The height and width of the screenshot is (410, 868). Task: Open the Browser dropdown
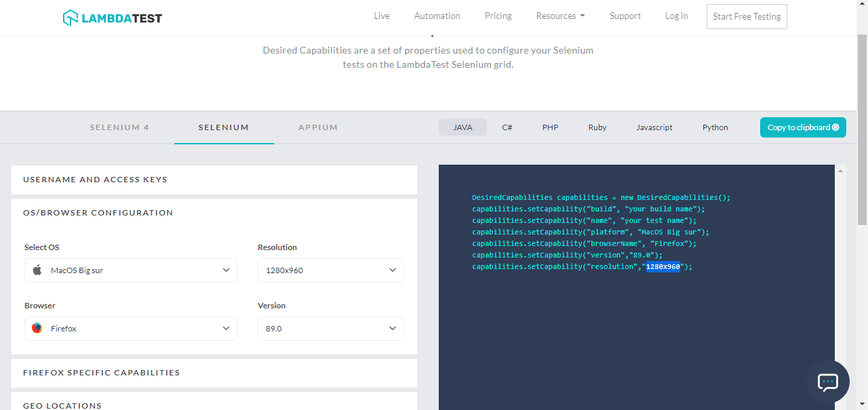(131, 329)
